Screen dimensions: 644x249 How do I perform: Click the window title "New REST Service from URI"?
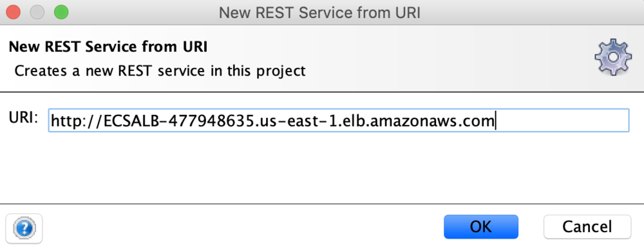(x=319, y=13)
